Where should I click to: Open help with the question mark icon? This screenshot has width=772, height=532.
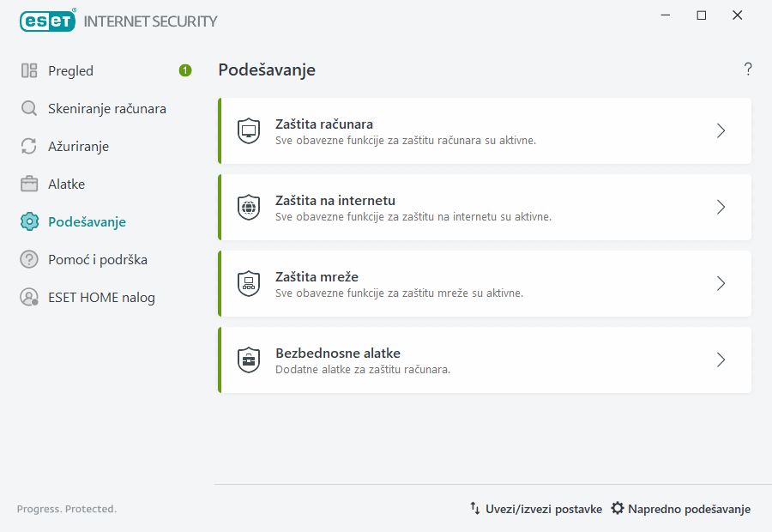(x=747, y=69)
